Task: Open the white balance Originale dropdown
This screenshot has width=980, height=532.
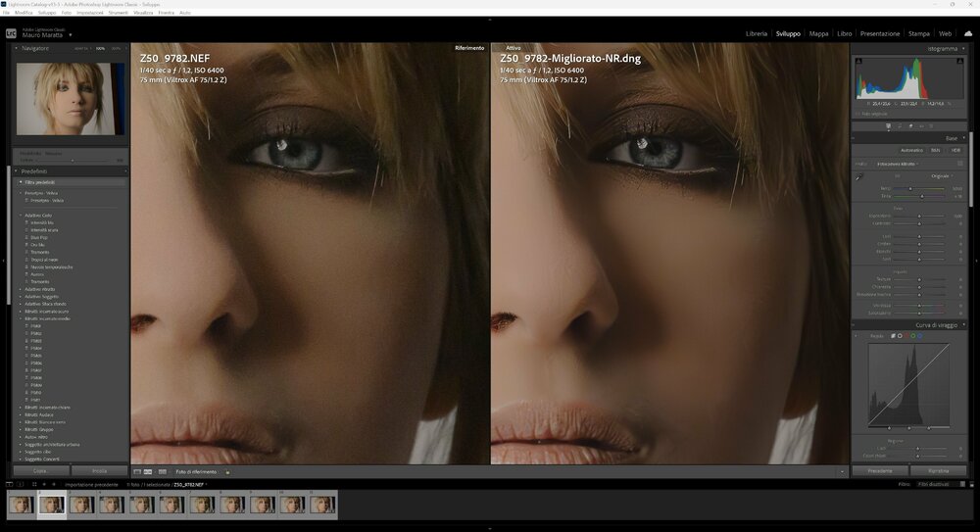Action: (x=941, y=176)
